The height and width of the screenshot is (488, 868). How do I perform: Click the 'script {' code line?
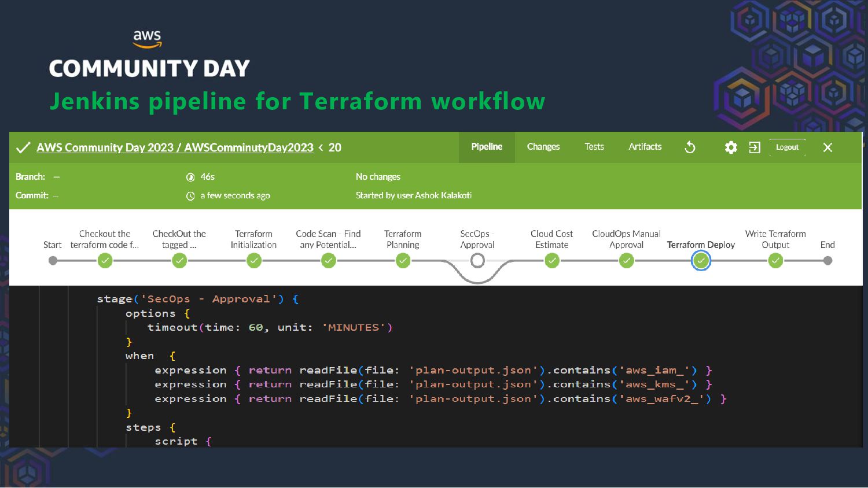[183, 441]
